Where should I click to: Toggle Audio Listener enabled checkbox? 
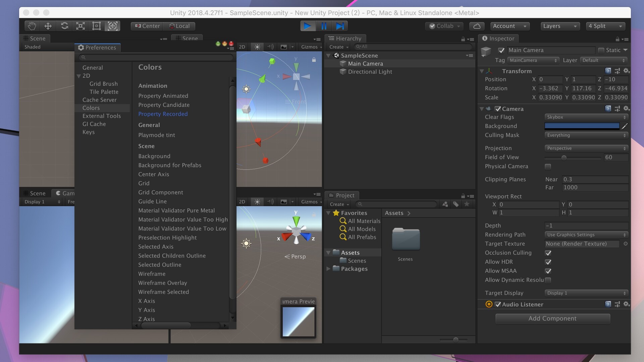(498, 304)
